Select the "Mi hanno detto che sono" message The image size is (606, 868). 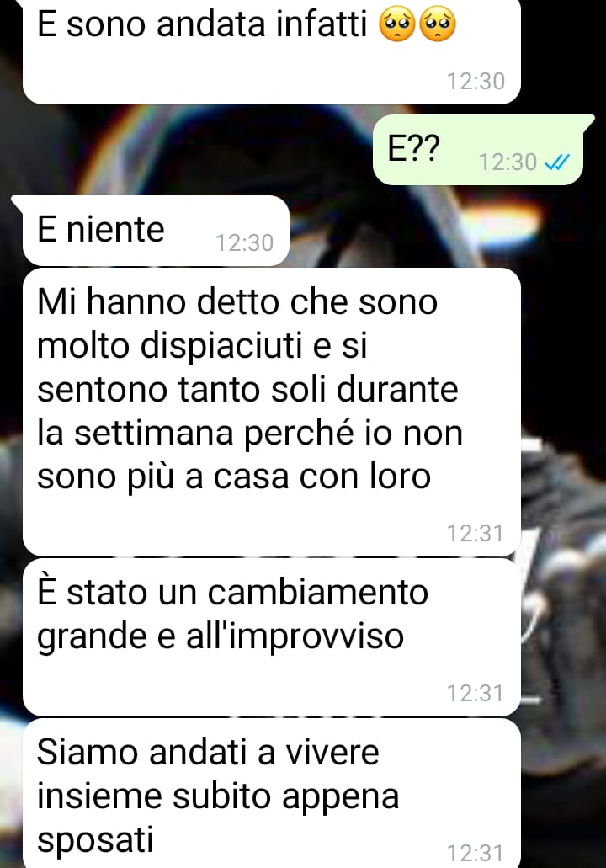point(272,413)
